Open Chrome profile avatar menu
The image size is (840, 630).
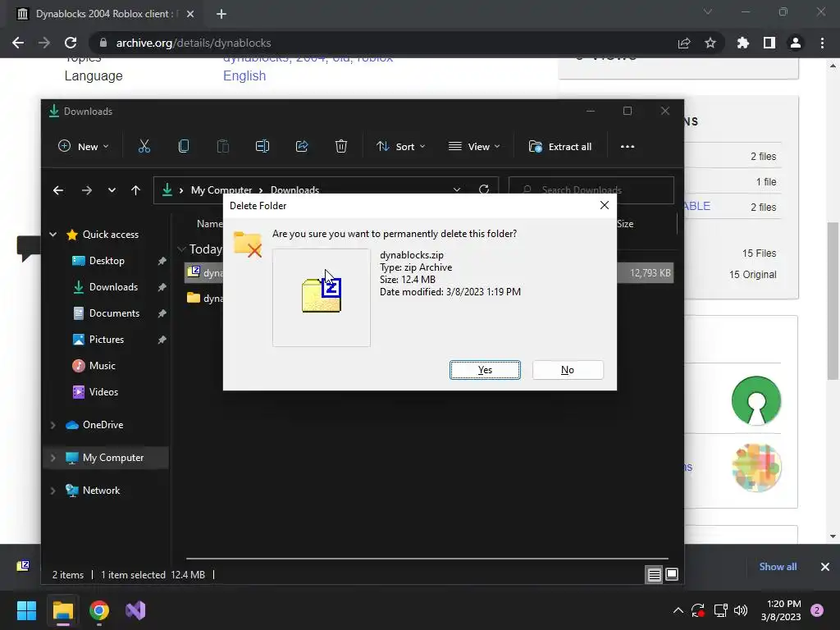(796, 43)
